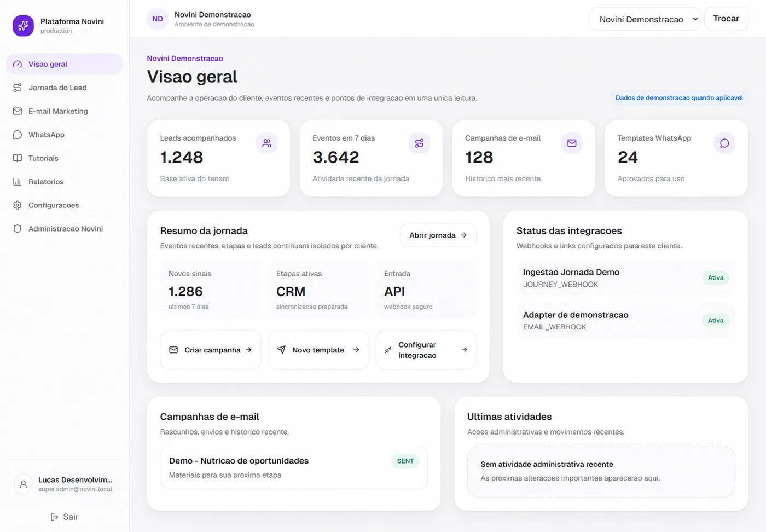
Task: Click the E-mail Marketing envelope icon
Action: (x=18, y=111)
